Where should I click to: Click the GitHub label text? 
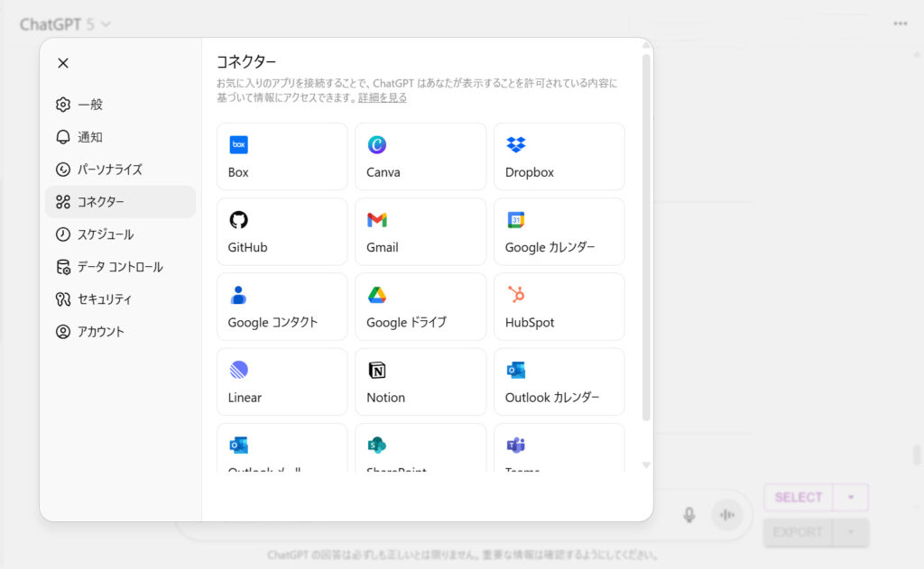tap(247, 247)
